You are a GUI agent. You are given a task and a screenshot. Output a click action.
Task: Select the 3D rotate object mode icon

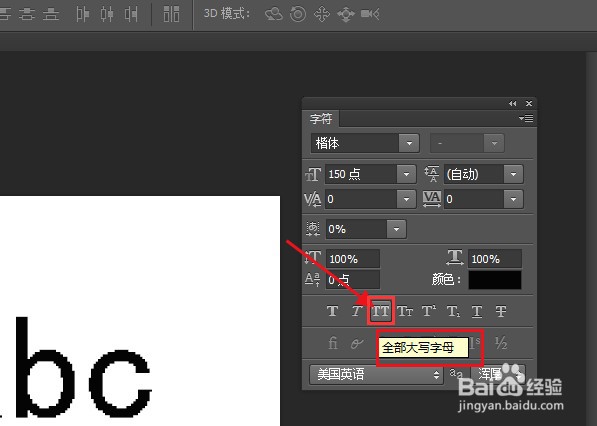click(x=274, y=14)
